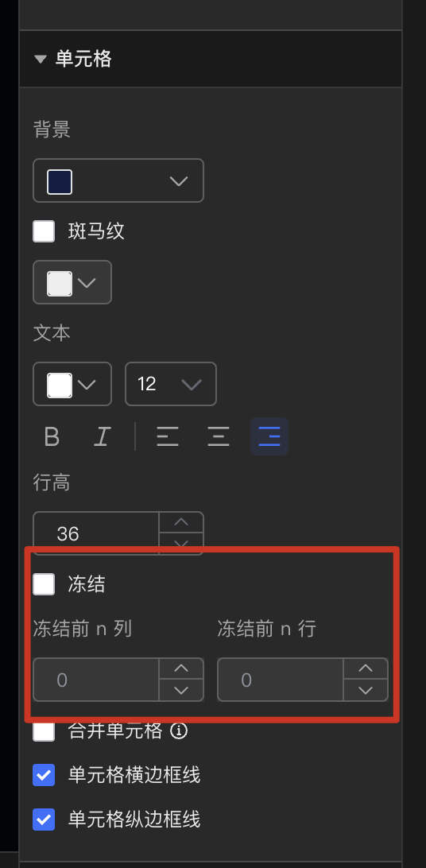Decrease 冻结前 n 行 value
The image size is (426, 868).
[x=365, y=690]
